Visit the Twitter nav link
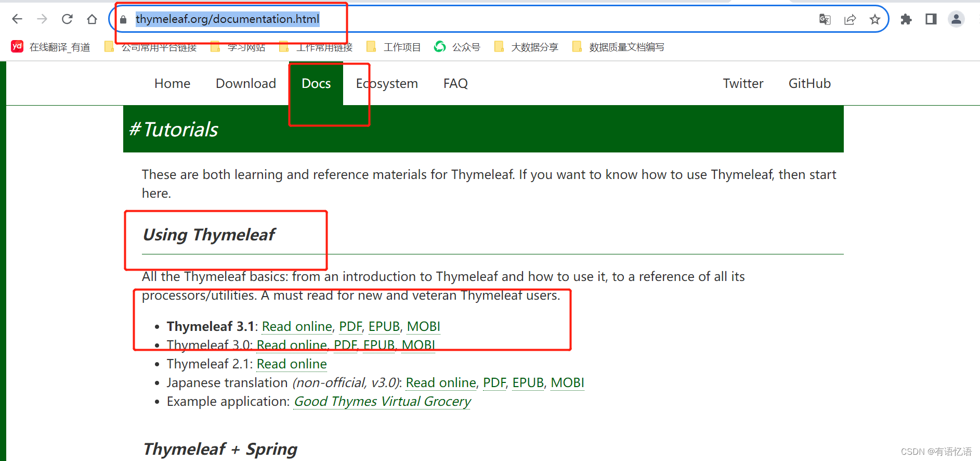The height and width of the screenshot is (461, 980). coord(743,83)
